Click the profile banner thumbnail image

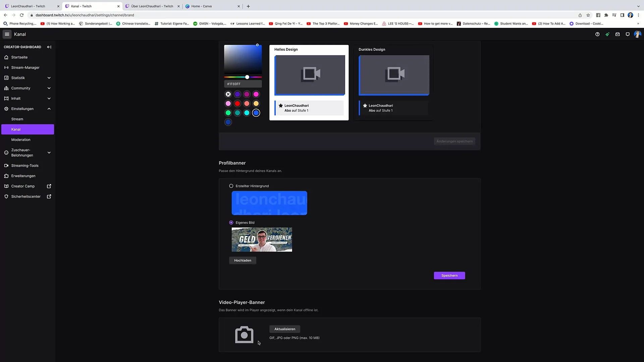tap(262, 239)
